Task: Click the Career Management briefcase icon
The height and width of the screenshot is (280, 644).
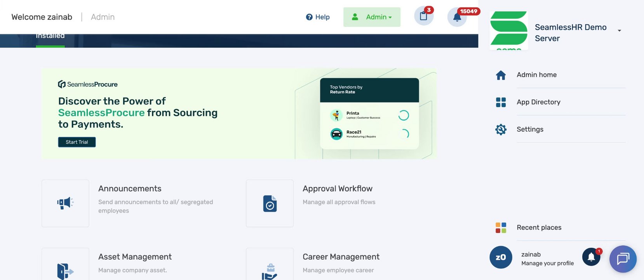Action: tap(270, 272)
